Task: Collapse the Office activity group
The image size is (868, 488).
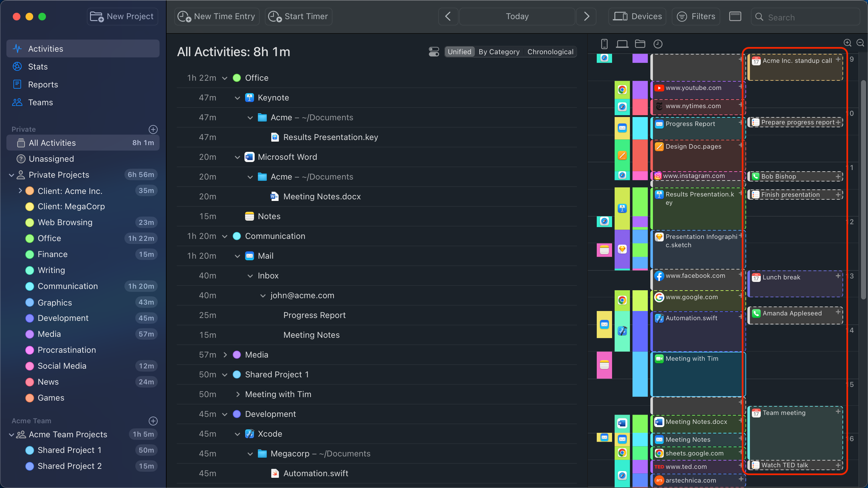Action: click(x=225, y=78)
